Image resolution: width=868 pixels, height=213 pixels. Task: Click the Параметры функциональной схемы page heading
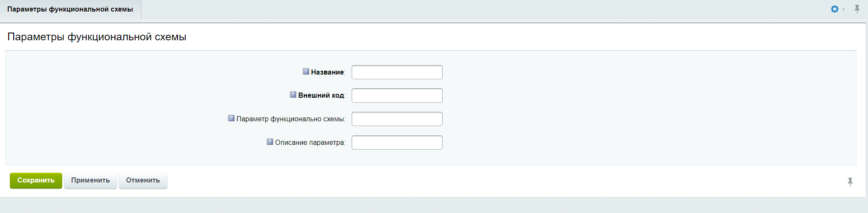coord(97,37)
